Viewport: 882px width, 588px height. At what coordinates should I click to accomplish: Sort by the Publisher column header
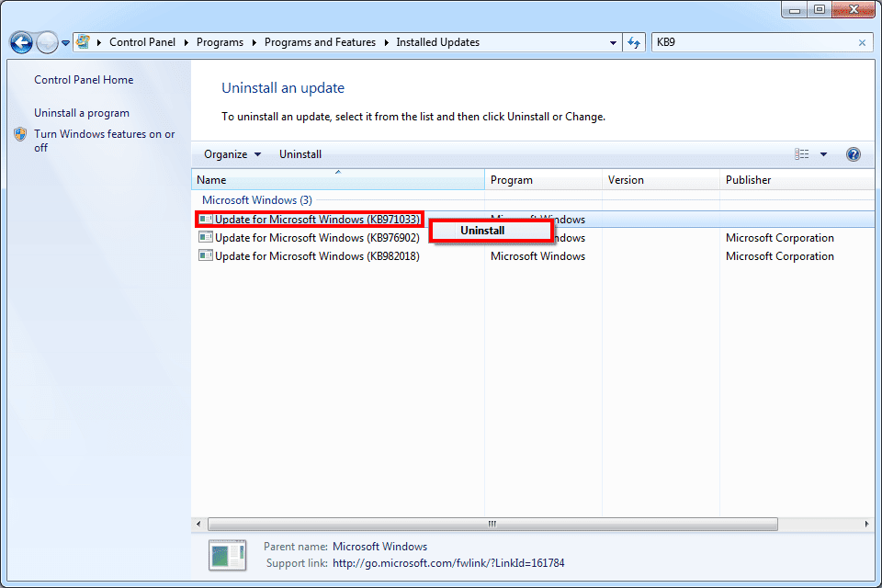click(797, 180)
